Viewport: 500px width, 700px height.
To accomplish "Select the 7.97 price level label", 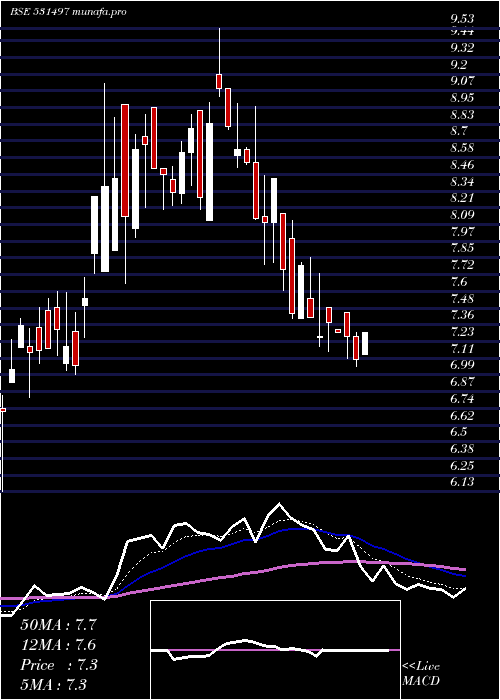I will coord(462,232).
